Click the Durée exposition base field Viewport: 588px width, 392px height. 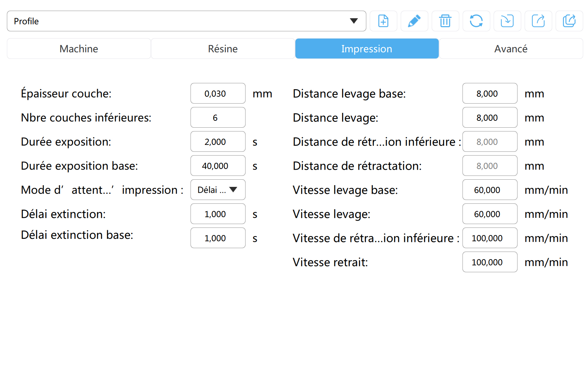click(218, 166)
